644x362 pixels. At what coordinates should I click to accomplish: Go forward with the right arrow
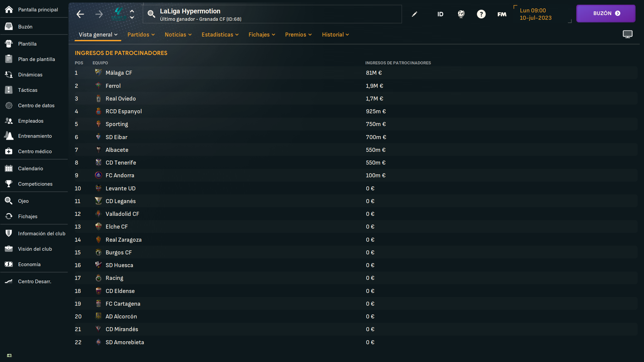[99, 14]
